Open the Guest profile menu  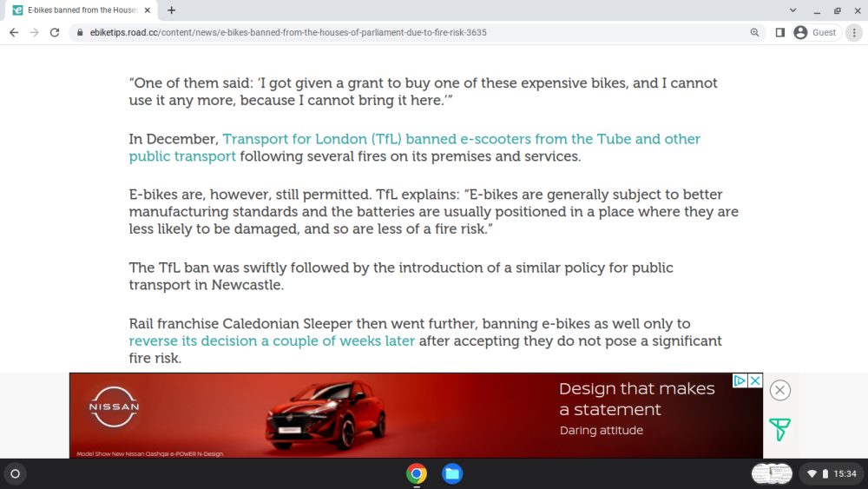point(815,33)
